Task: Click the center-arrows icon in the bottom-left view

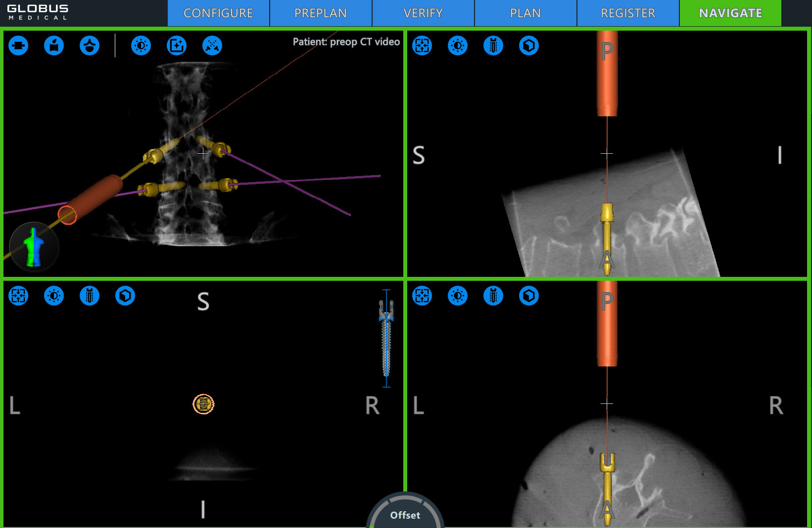Action: (18, 296)
